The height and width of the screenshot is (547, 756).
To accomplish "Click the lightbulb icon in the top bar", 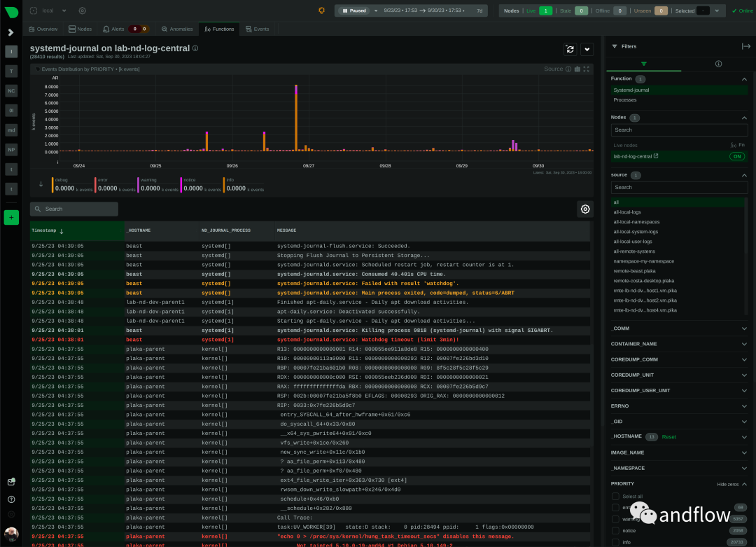I will [321, 11].
